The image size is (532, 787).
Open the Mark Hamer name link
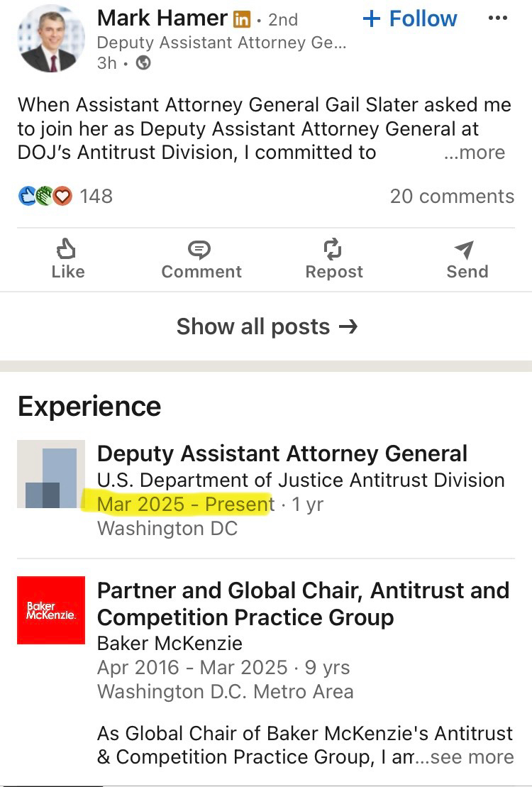pos(162,18)
